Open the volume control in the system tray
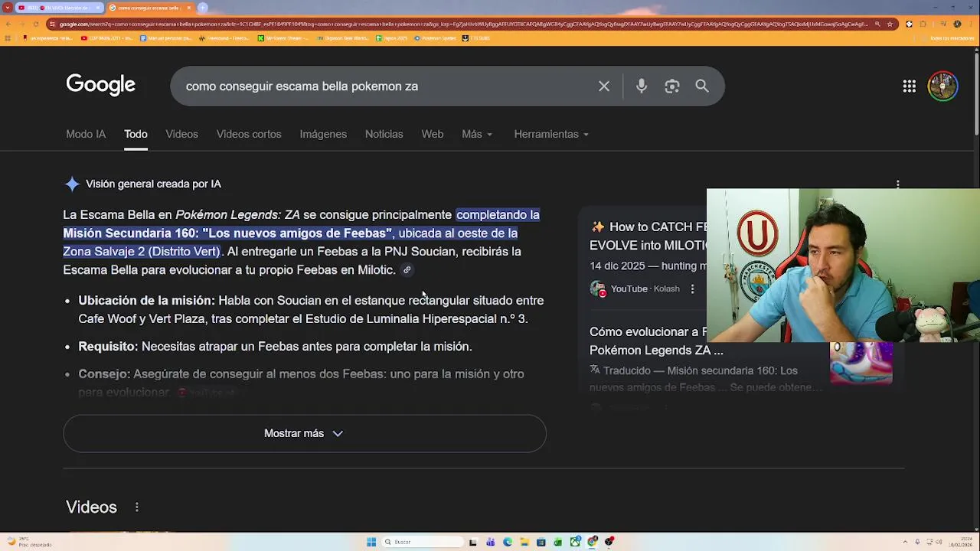Image resolution: width=980 pixels, height=551 pixels. [938, 542]
